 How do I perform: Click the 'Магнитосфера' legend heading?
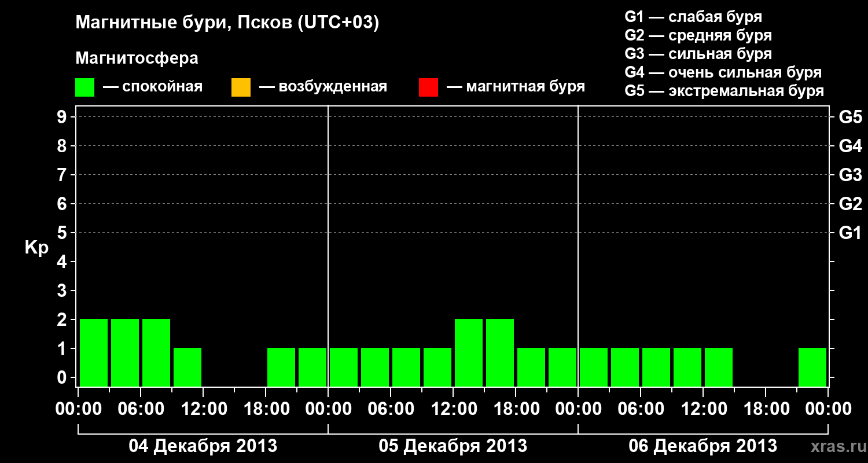pos(137,58)
